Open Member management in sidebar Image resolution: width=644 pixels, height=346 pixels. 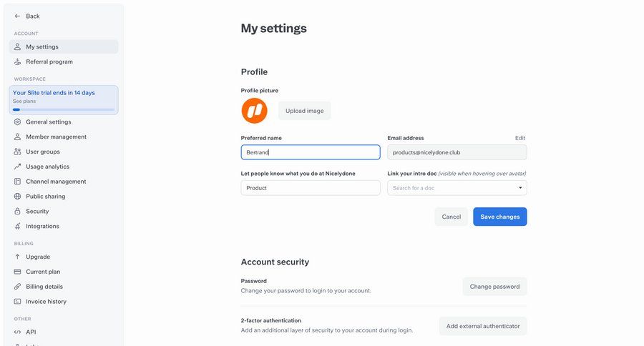tap(56, 137)
